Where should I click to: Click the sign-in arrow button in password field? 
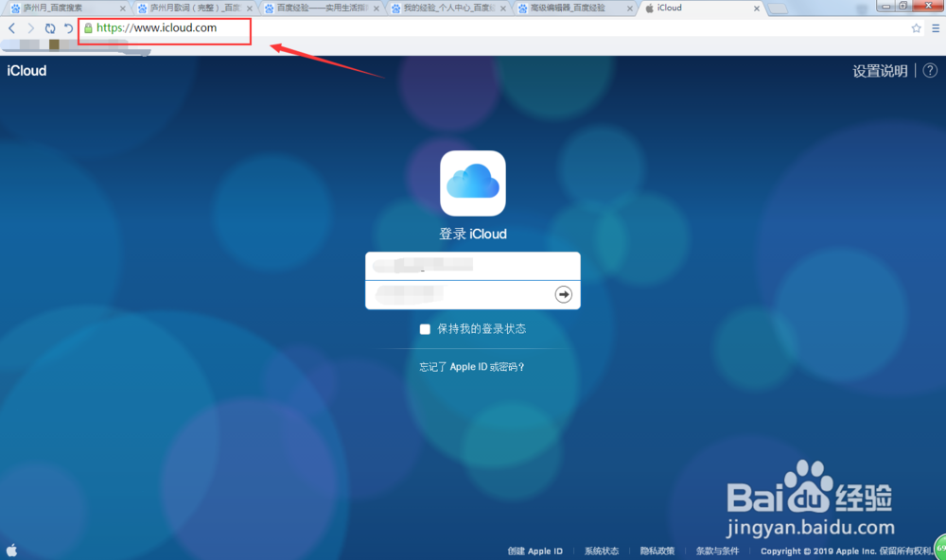(563, 294)
